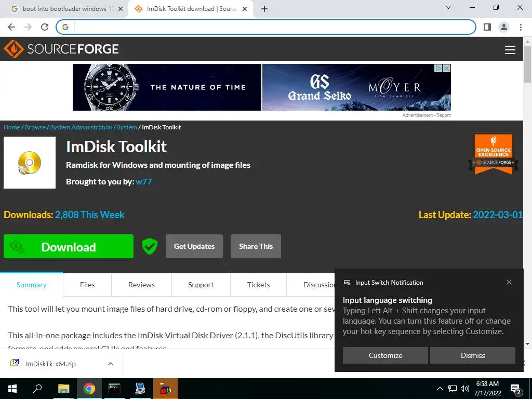Screen dimensions: 532x399
Task: Click Customize in the notification
Action: point(385,355)
